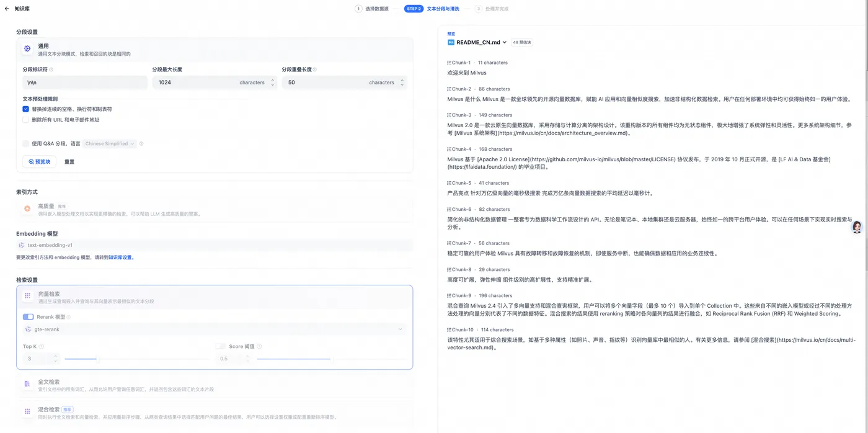The width and height of the screenshot is (868, 433).
Task: Select 混合检索 retrieval method
Action: point(215,413)
